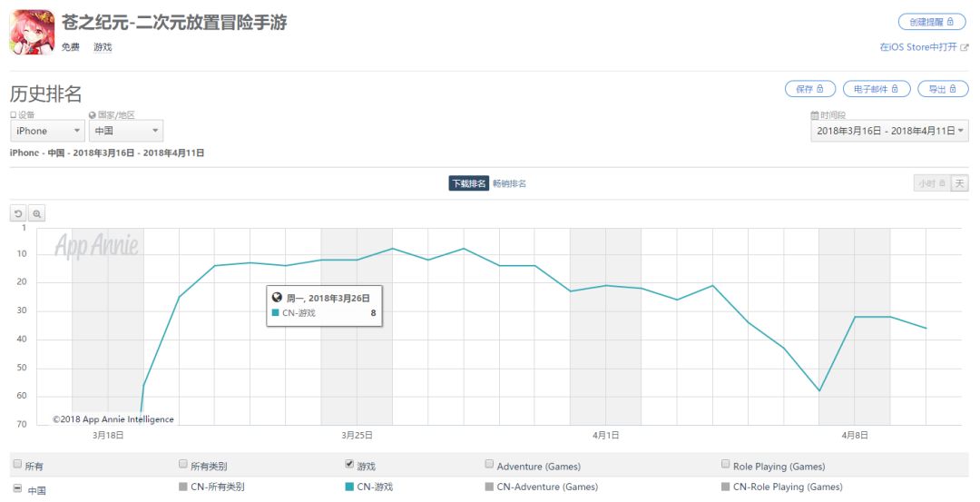980x502 pixels.
Task: Click the teal CN-游戏 legend swatch
Action: [349, 487]
